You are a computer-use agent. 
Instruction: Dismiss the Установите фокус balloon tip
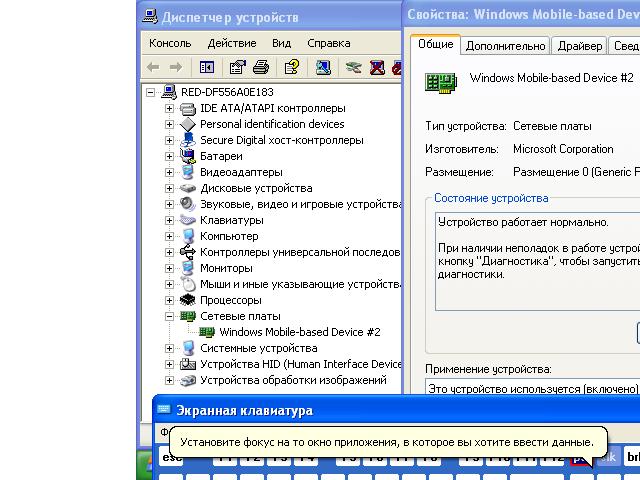point(388,442)
